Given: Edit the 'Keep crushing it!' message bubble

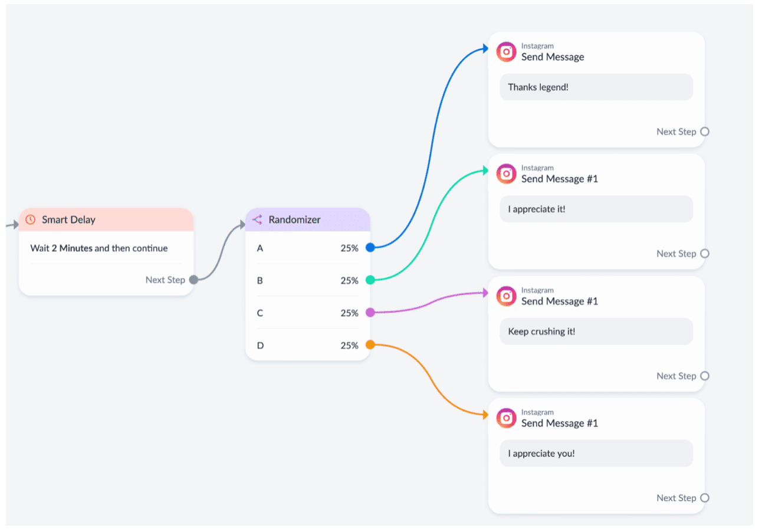Looking at the screenshot, I should [x=596, y=331].
